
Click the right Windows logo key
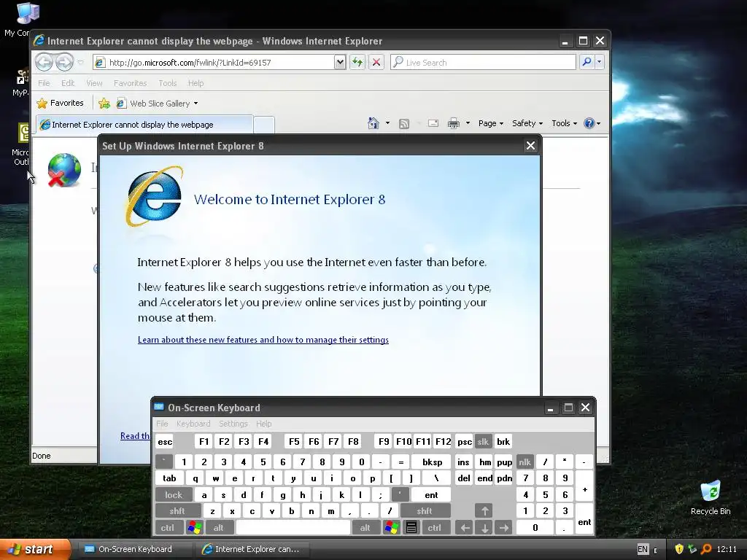click(x=392, y=528)
